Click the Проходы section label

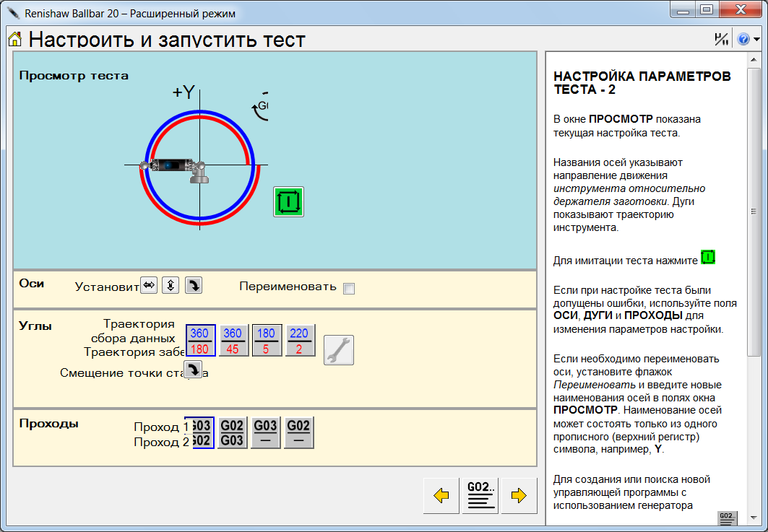pos(48,423)
